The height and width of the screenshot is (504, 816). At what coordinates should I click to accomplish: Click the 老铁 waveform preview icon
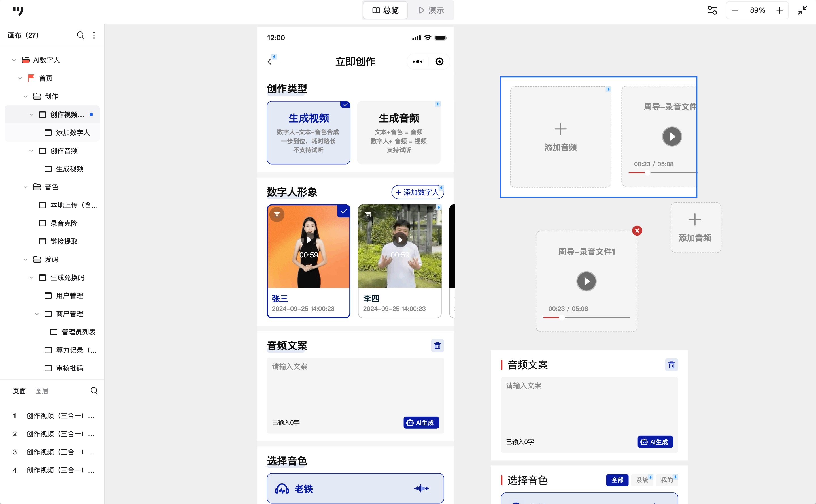pos(421,488)
